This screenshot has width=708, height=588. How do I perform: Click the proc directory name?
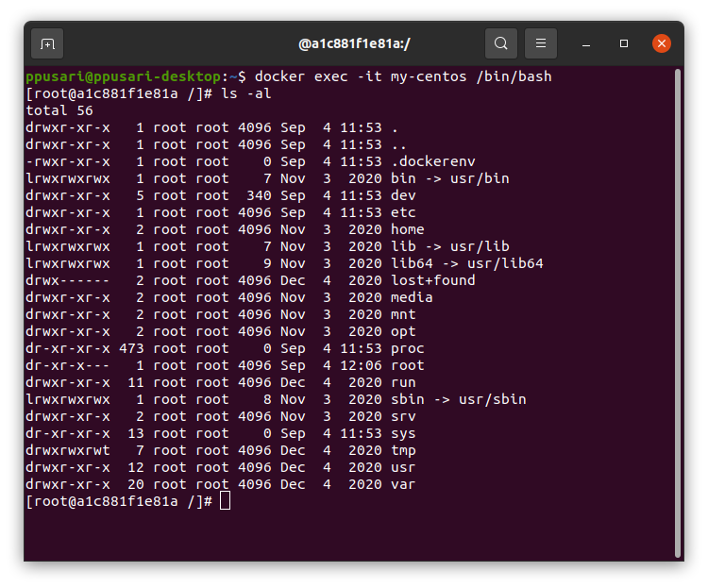click(x=407, y=349)
